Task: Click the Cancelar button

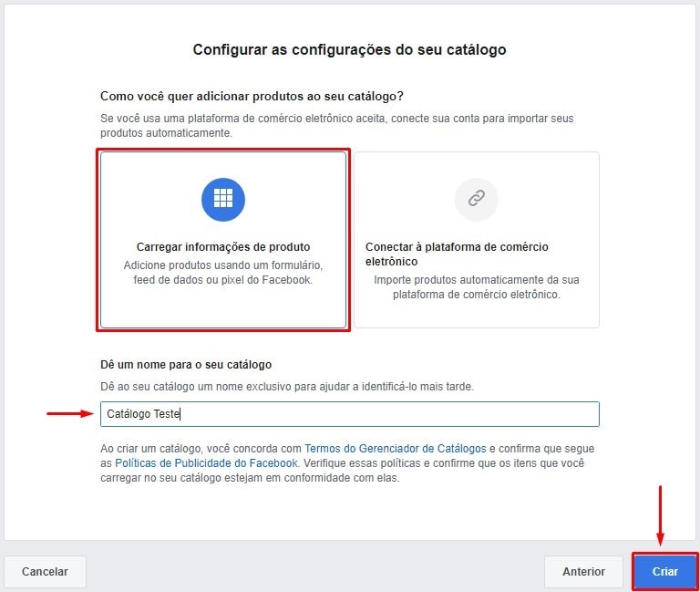Action: coord(45,571)
